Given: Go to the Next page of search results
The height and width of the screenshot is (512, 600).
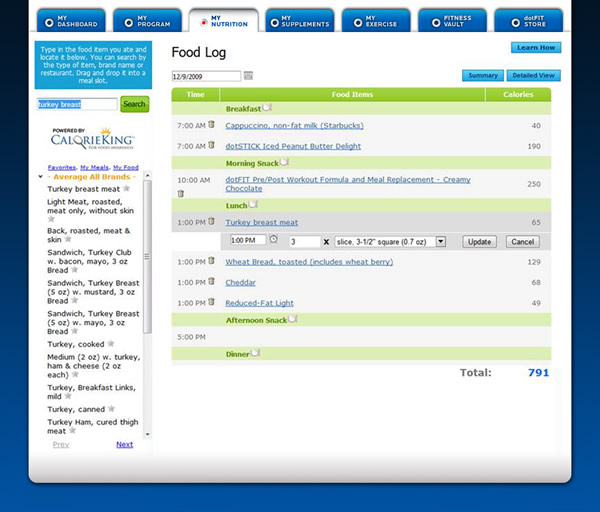Looking at the screenshot, I should coord(124,444).
